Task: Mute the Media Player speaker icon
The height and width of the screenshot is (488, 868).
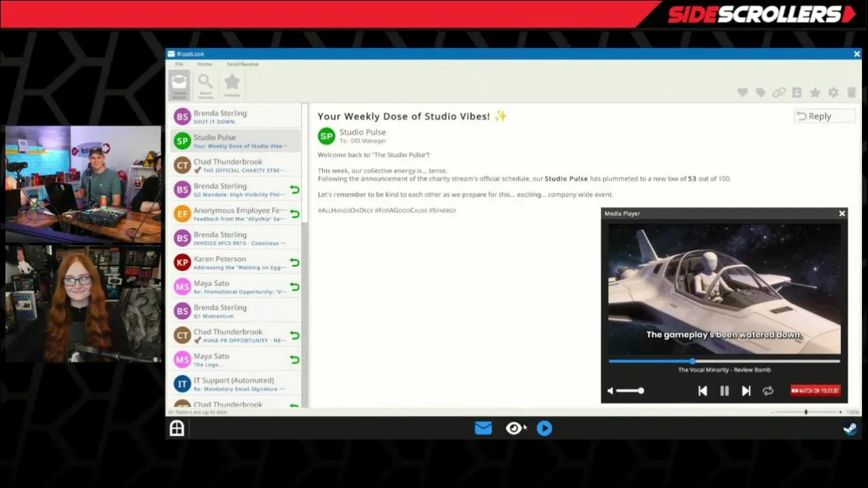Action: pyautogui.click(x=610, y=390)
